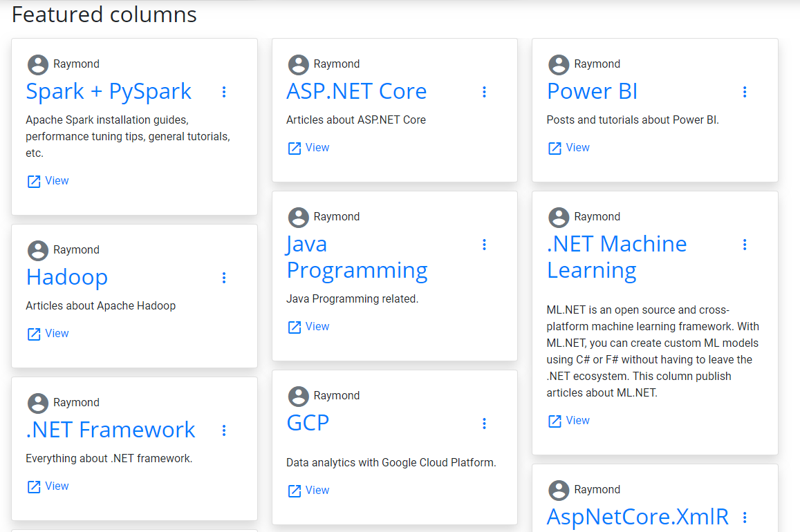Screen dimensions: 800x532
Task: Open the .NET Framework column title
Action: point(110,430)
